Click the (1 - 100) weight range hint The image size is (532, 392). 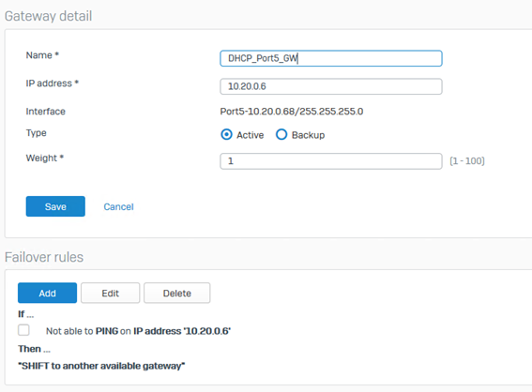[467, 160]
